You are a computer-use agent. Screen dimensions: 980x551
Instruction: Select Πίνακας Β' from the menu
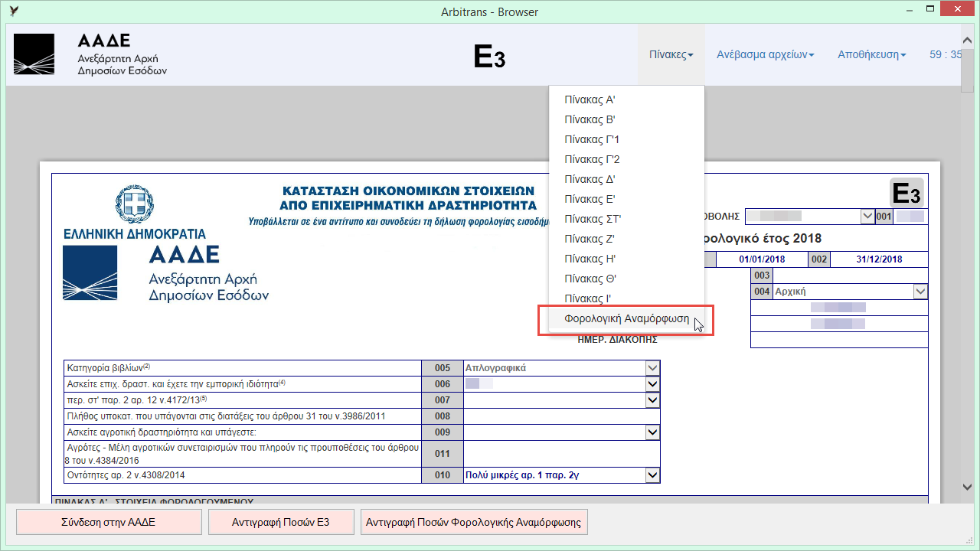pos(626,119)
